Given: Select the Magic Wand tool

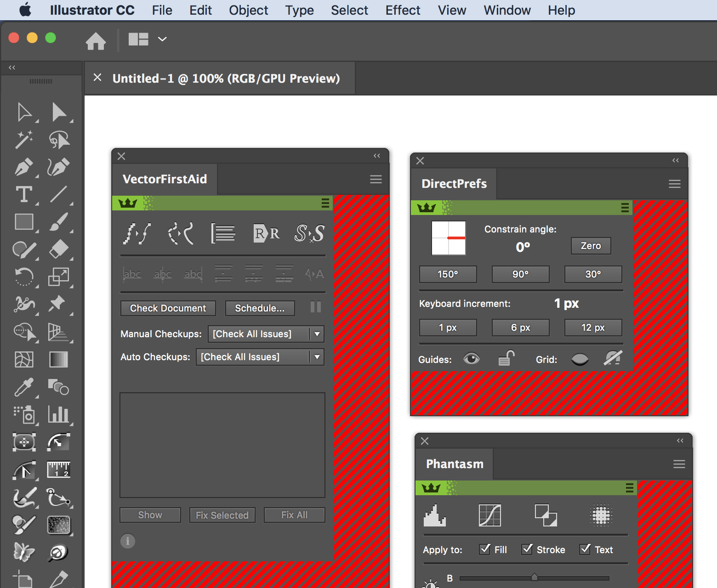Looking at the screenshot, I should tap(23, 140).
